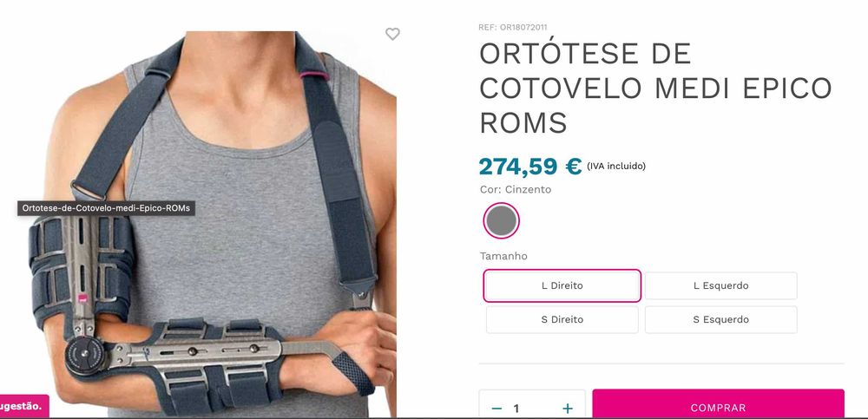
Task: Click the Ortótese de Cotovelo Medi Epico ROMS title
Action: click(x=655, y=88)
